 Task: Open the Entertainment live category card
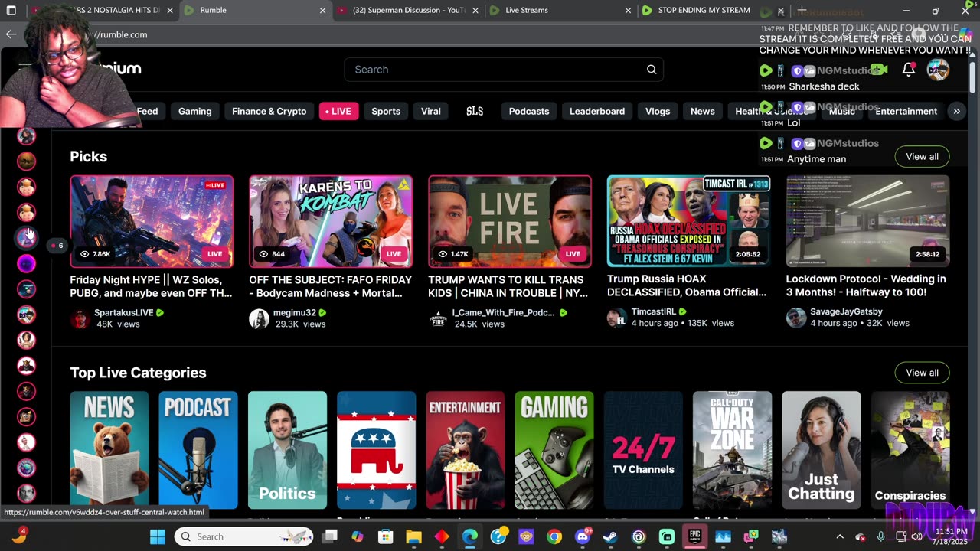tap(465, 450)
